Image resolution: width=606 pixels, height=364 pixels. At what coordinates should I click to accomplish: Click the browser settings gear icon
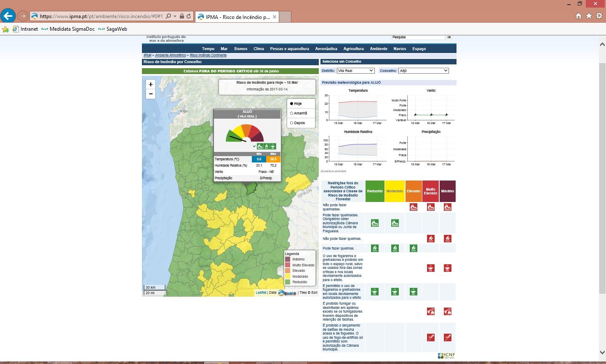598,16
